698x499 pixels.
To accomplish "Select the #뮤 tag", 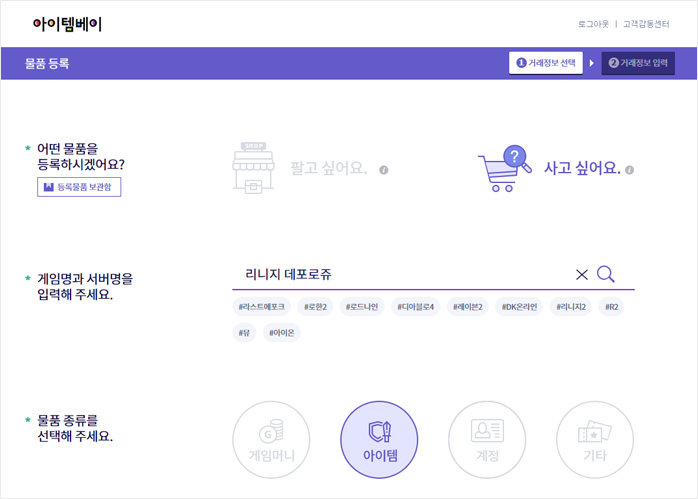I will [x=244, y=333].
